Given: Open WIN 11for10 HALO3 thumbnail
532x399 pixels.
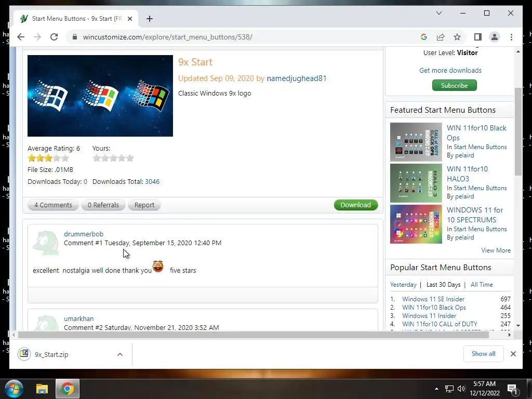Looking at the screenshot, I should pos(416,183).
